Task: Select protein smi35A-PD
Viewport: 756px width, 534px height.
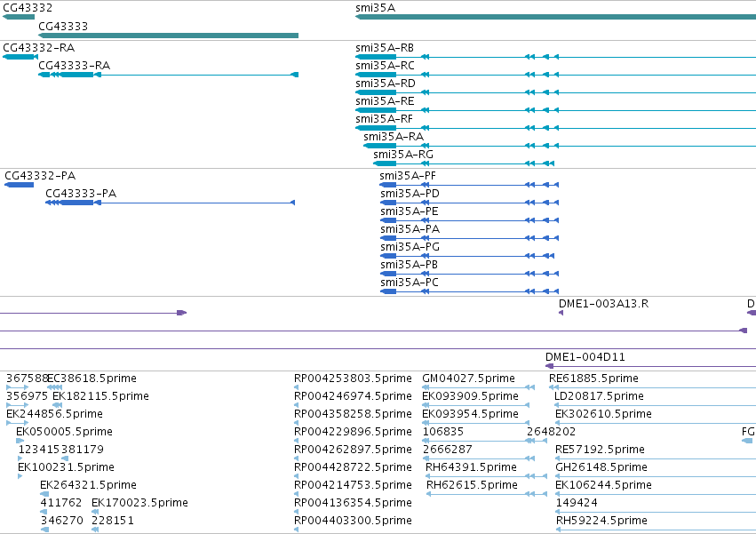Action: pos(410,194)
